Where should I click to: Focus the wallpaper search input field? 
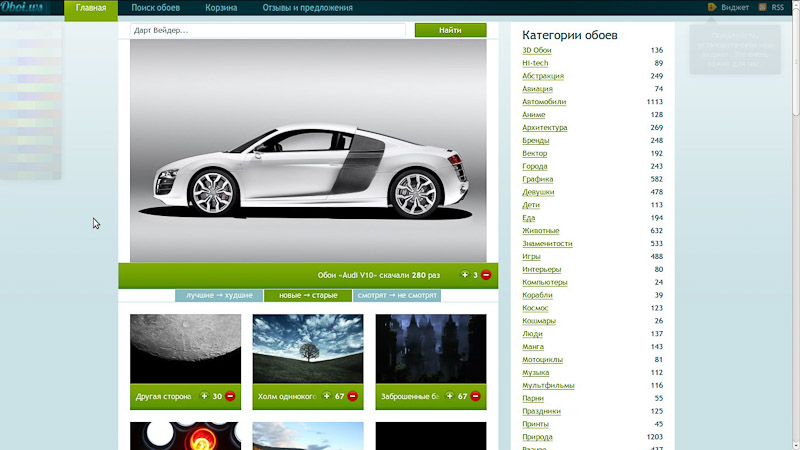pos(267,30)
